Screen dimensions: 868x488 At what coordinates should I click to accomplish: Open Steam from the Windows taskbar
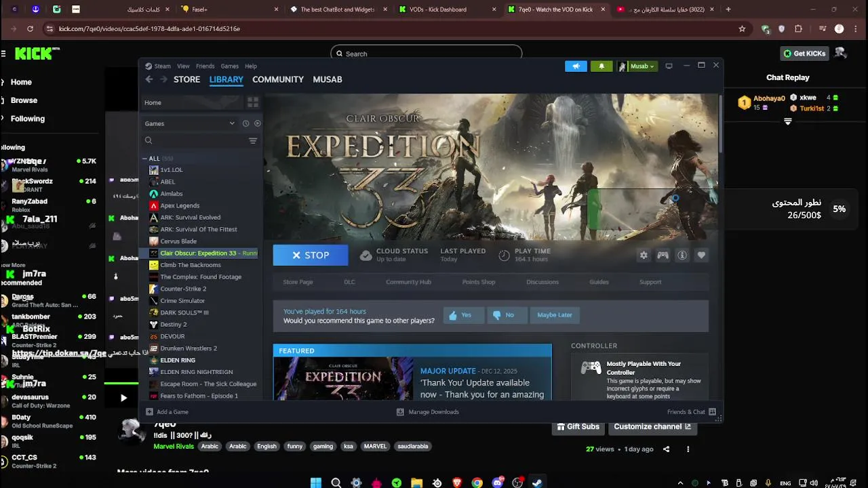[537, 483]
